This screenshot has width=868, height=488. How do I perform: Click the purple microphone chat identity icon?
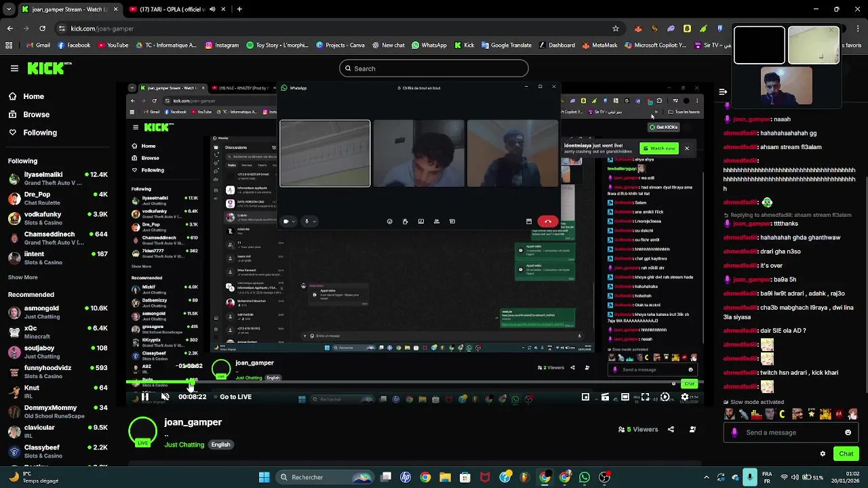(x=734, y=432)
